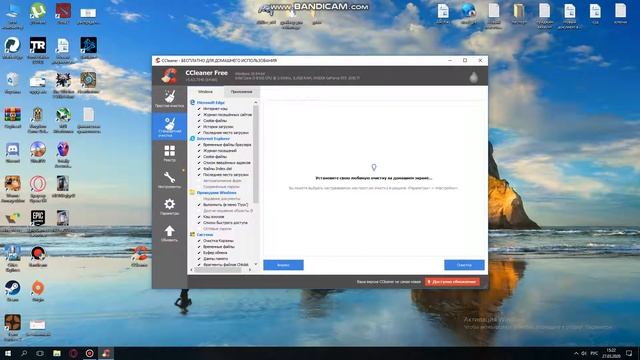Click the vertical scrollbar thumb of cleaning list
Viewport: 640px width, 360px height.
point(256,154)
